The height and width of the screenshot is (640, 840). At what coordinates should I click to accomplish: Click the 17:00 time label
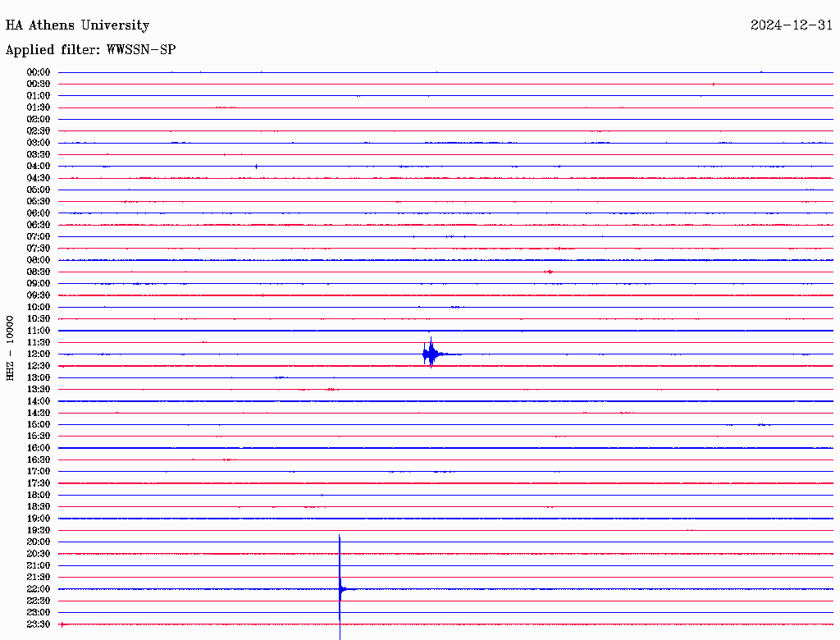39,472
